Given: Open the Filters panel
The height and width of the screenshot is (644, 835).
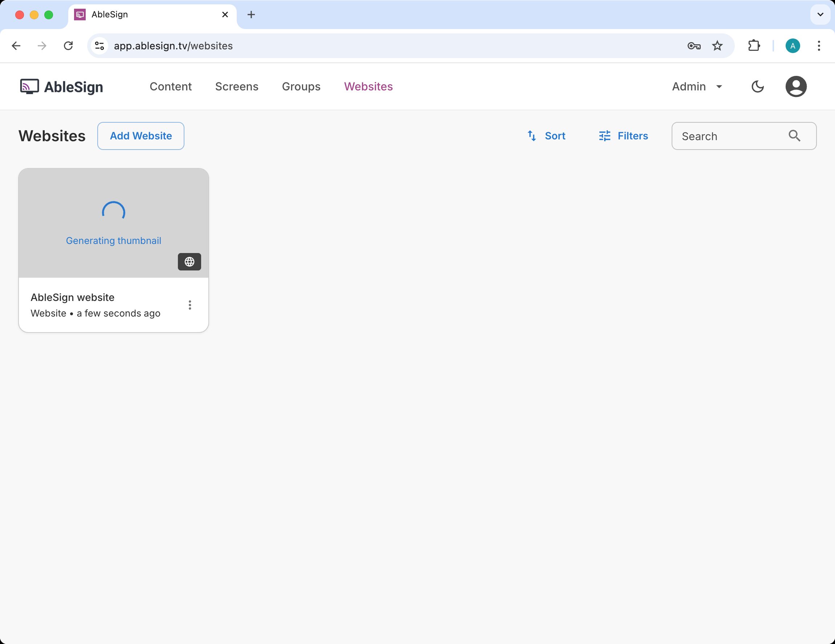Looking at the screenshot, I should (623, 136).
